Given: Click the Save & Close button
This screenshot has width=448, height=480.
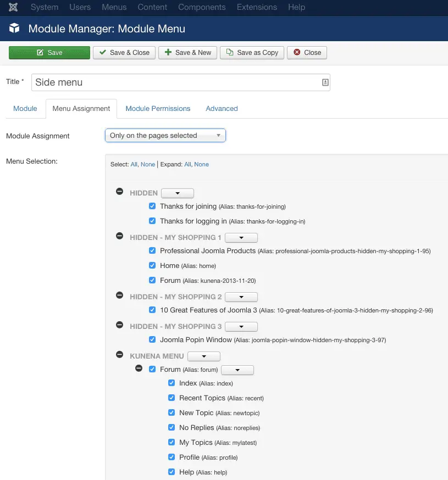Looking at the screenshot, I should (x=124, y=53).
